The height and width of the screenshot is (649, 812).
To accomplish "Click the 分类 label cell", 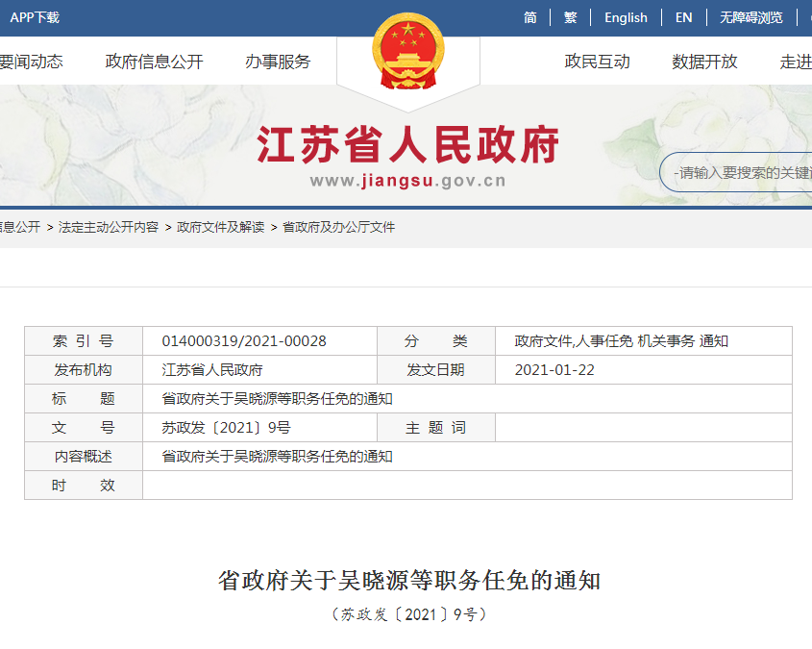I will pyautogui.click(x=436, y=341).
